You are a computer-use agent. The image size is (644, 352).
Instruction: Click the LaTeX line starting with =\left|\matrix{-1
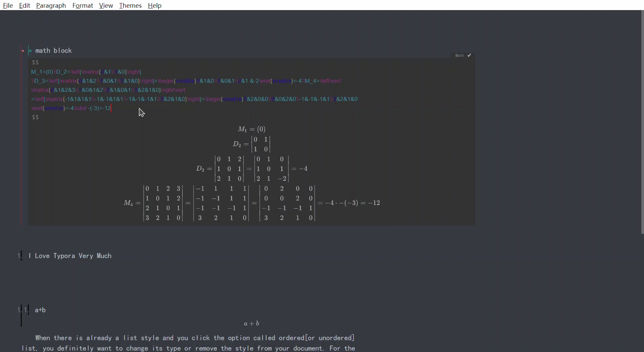195,99
